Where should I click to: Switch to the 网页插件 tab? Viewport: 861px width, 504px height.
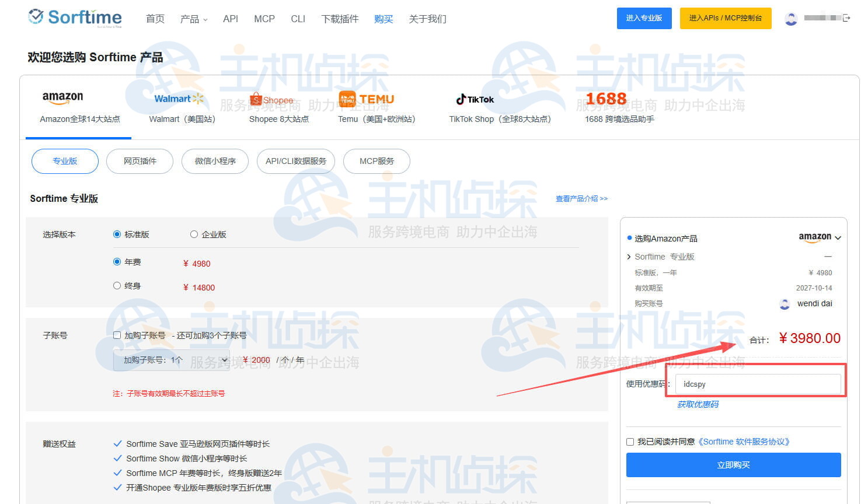tap(140, 161)
